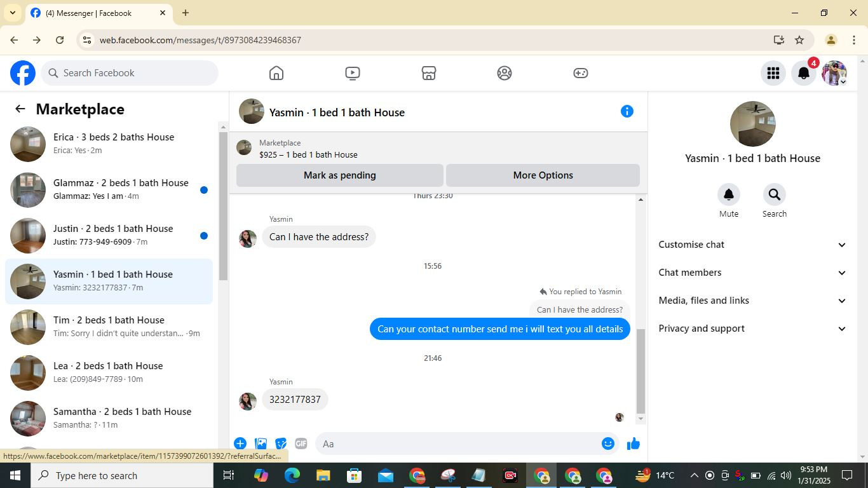Open Chrome profile avatar icon
This screenshot has height=488, width=868.
tap(831, 40)
